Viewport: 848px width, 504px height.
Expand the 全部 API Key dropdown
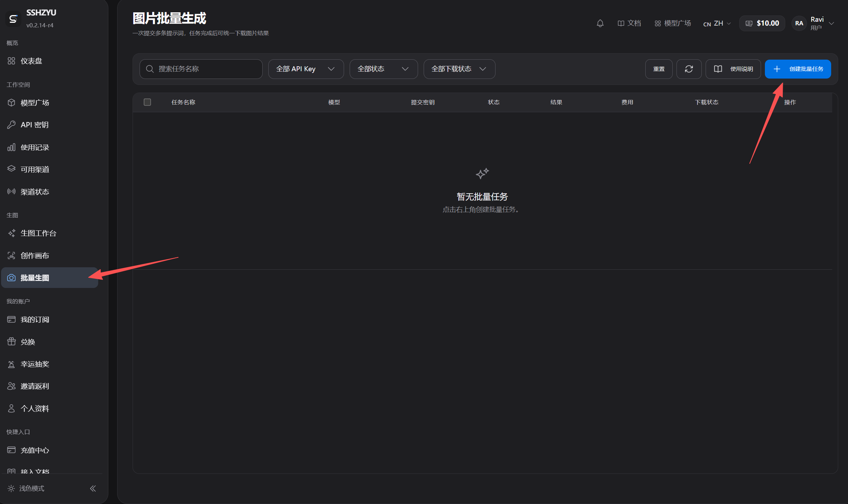306,69
